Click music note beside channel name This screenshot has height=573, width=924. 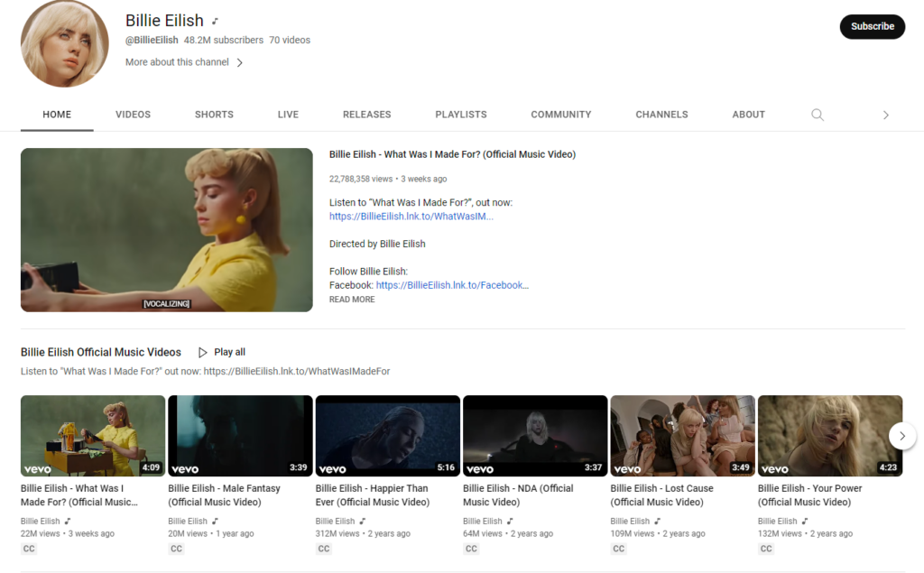pyautogui.click(x=215, y=22)
